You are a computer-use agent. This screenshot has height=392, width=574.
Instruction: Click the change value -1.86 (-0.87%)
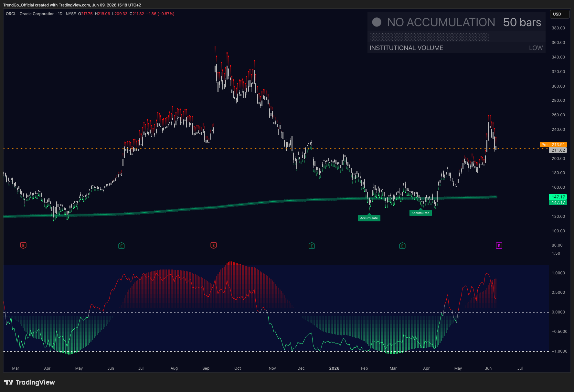160,14
